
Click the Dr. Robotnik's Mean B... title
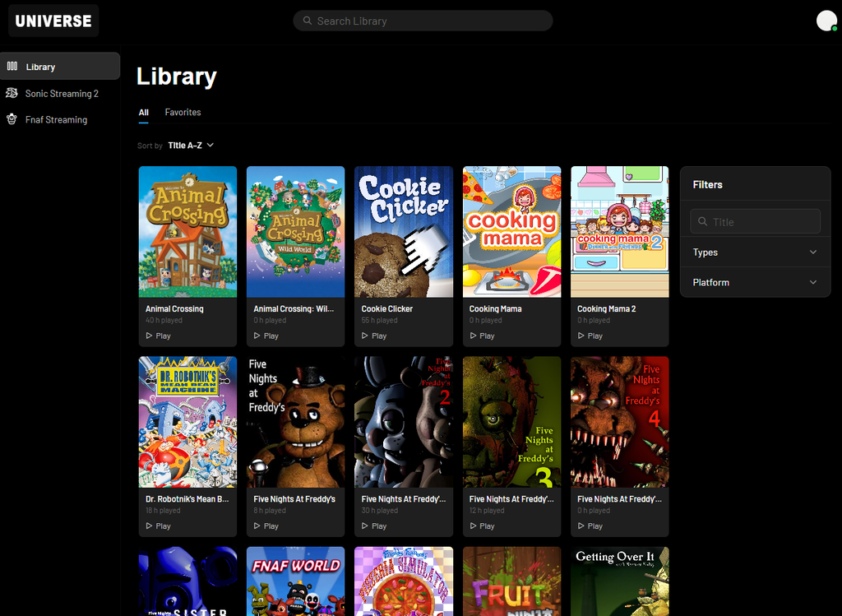click(187, 499)
